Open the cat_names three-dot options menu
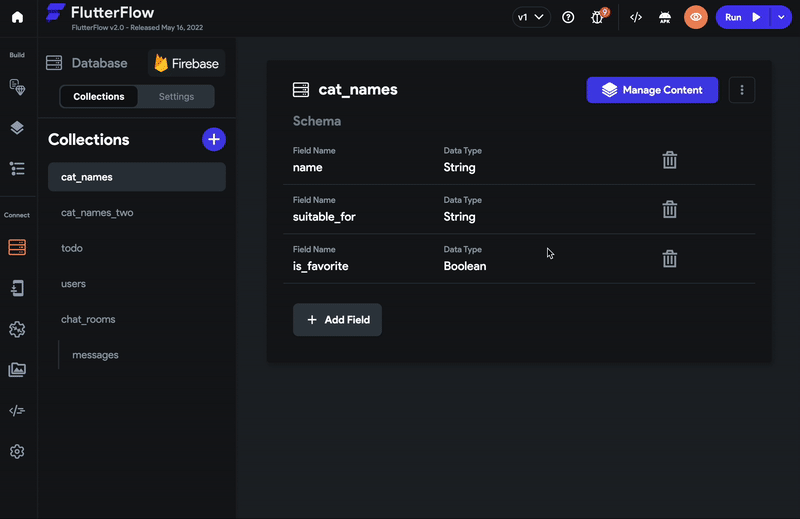Viewport: 800px width, 519px height. pos(742,90)
